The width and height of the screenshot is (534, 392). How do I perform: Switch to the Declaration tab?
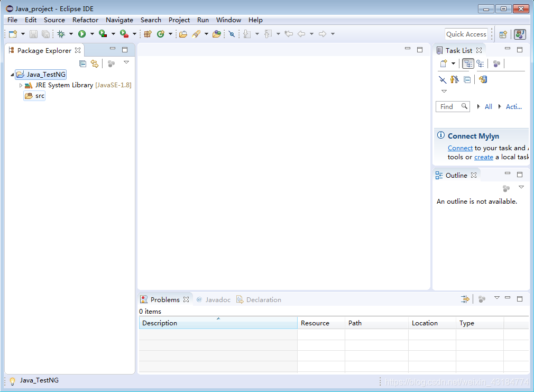tap(259, 299)
